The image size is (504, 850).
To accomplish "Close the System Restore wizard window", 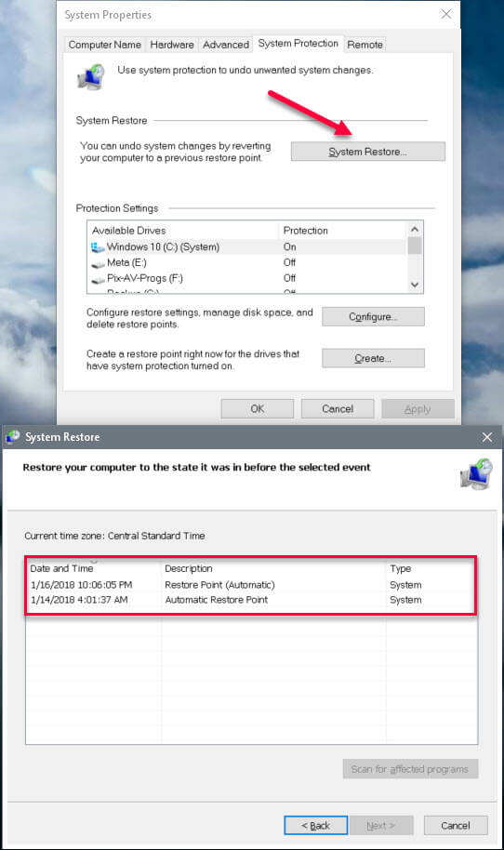I will [487, 437].
